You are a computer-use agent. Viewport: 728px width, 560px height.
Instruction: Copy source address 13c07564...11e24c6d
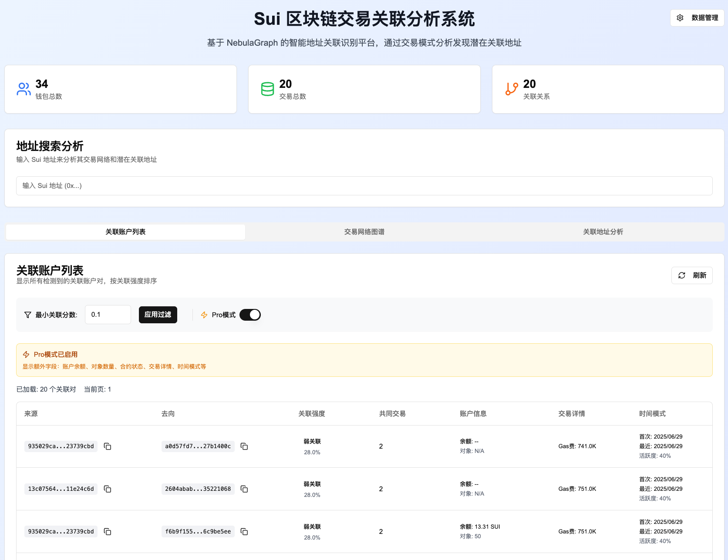point(108,489)
